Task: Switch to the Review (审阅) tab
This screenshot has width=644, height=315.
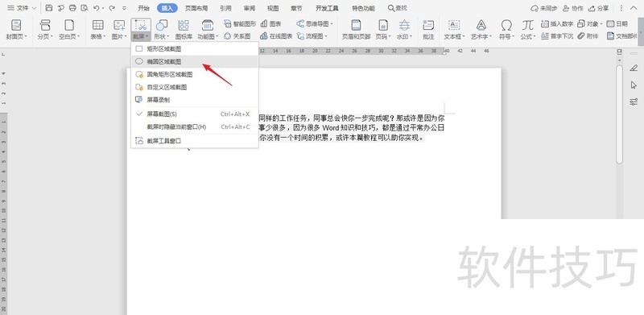Action: click(249, 8)
